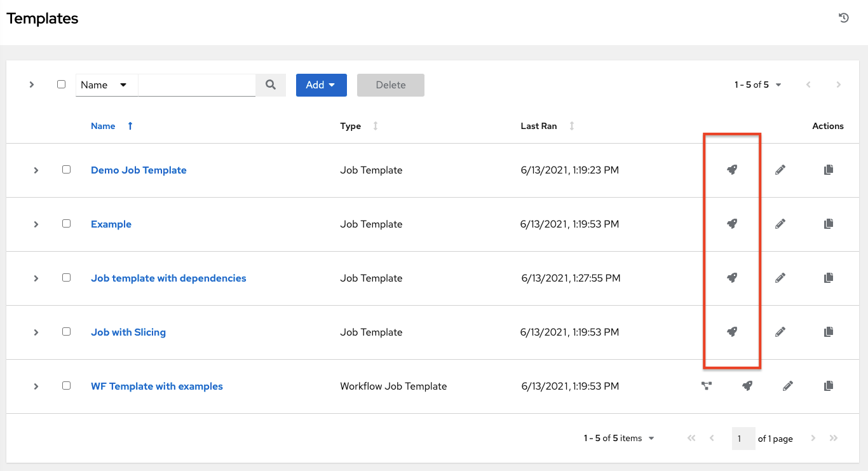Viewport: 868px width, 471px height.
Task: Open the workflow visualizer for WF Template
Action: click(707, 386)
